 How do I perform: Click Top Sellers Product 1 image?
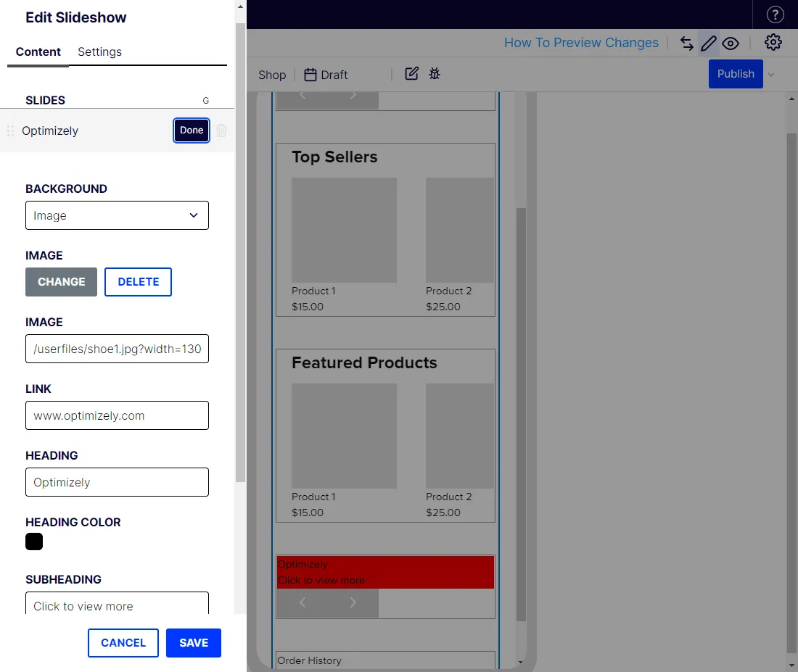344,230
